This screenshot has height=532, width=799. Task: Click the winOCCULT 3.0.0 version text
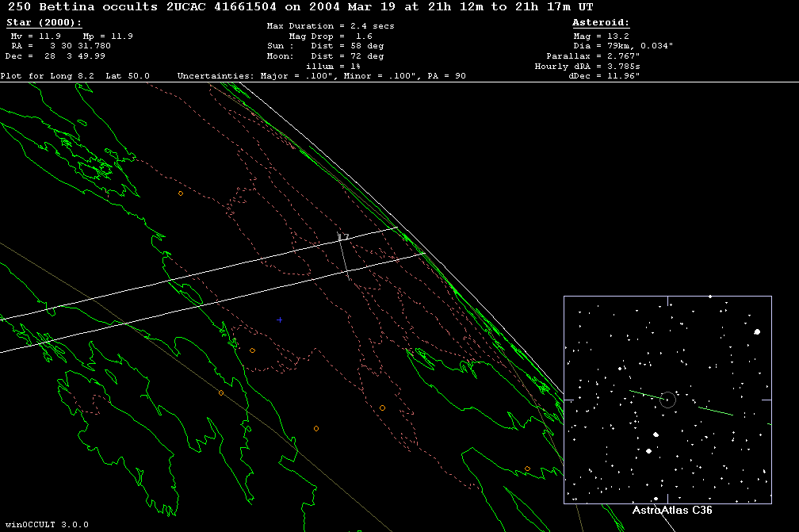click(45, 525)
